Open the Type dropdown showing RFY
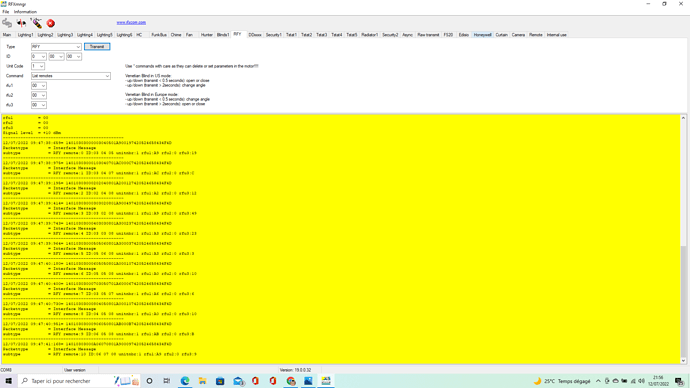Image resolution: width=690 pixels, height=388 pixels. (56, 47)
